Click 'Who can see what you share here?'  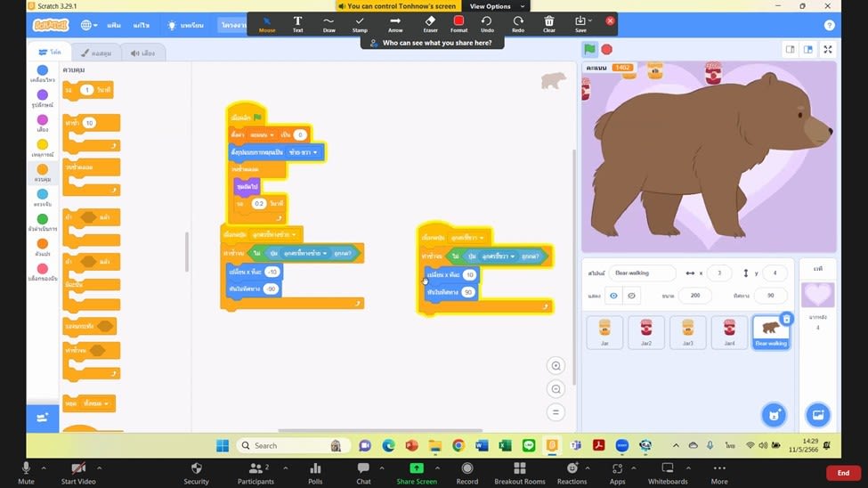(x=432, y=43)
